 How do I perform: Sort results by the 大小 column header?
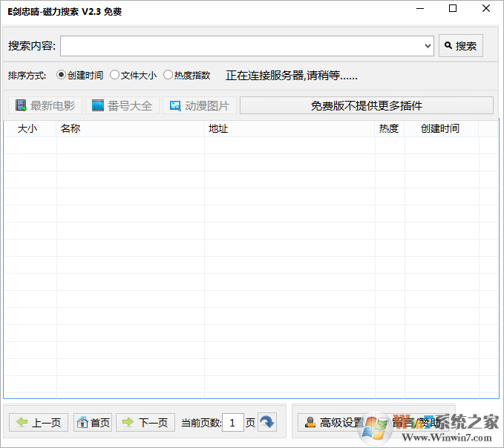point(27,128)
